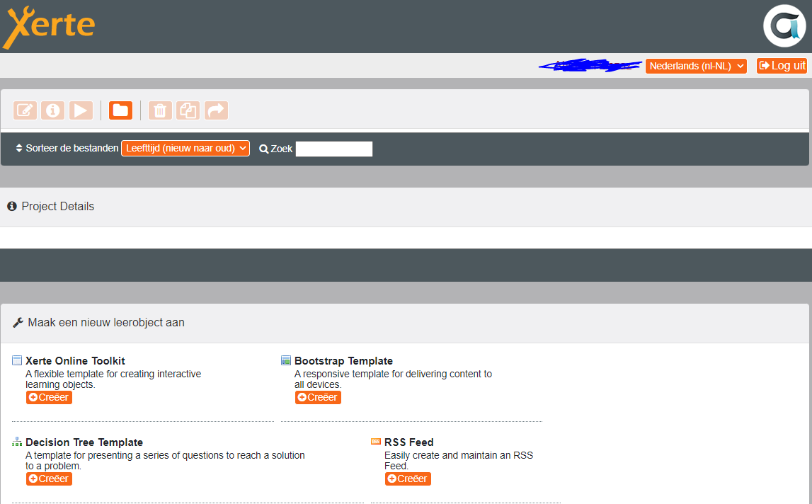Click the Project Details heading
Image resolution: width=812 pixels, height=504 pixels.
pyautogui.click(x=58, y=206)
